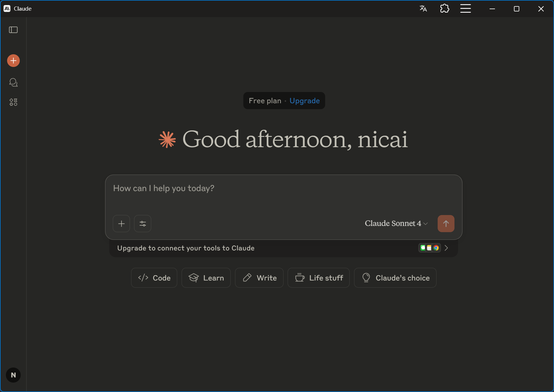Expand the connected tools chevron arrow
Screen dimensions: 554x392
(446, 248)
